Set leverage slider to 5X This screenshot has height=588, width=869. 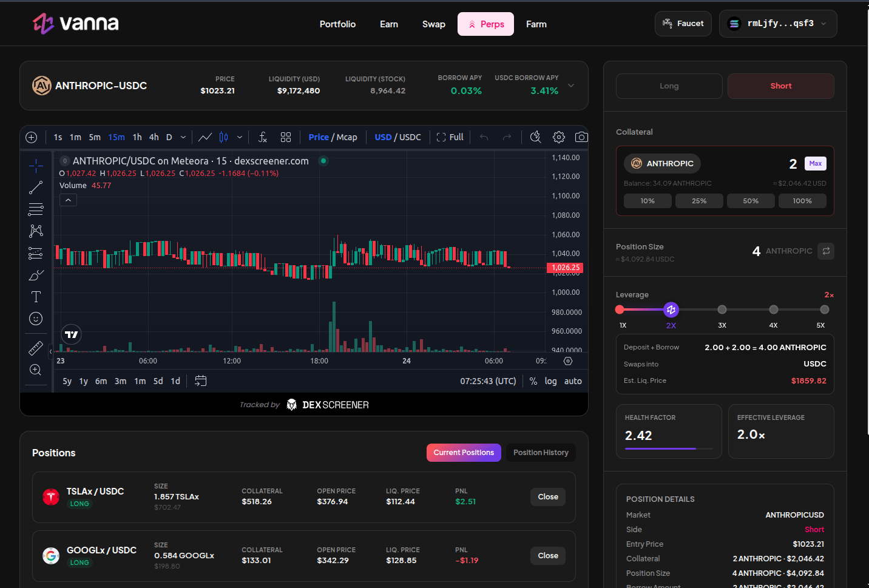point(824,309)
